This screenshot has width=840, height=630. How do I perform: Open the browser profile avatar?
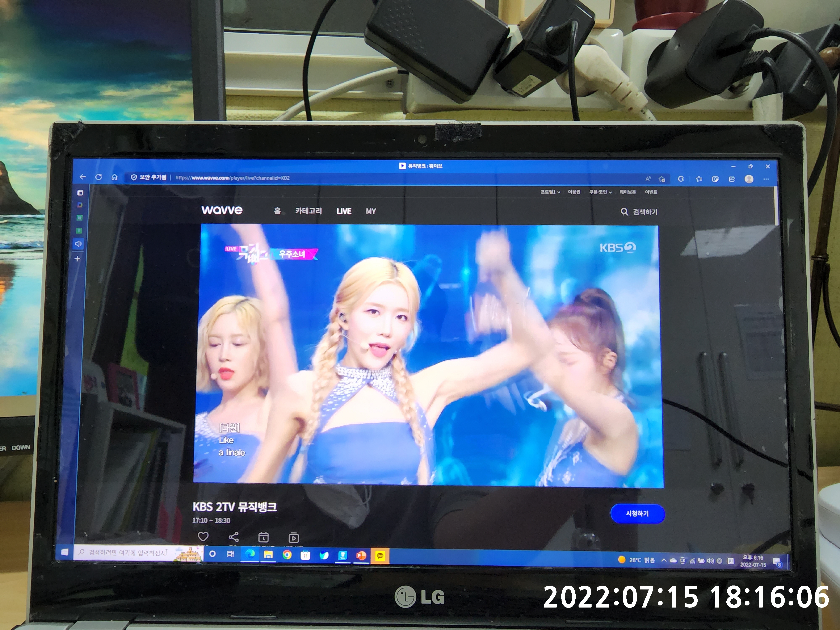point(749,179)
